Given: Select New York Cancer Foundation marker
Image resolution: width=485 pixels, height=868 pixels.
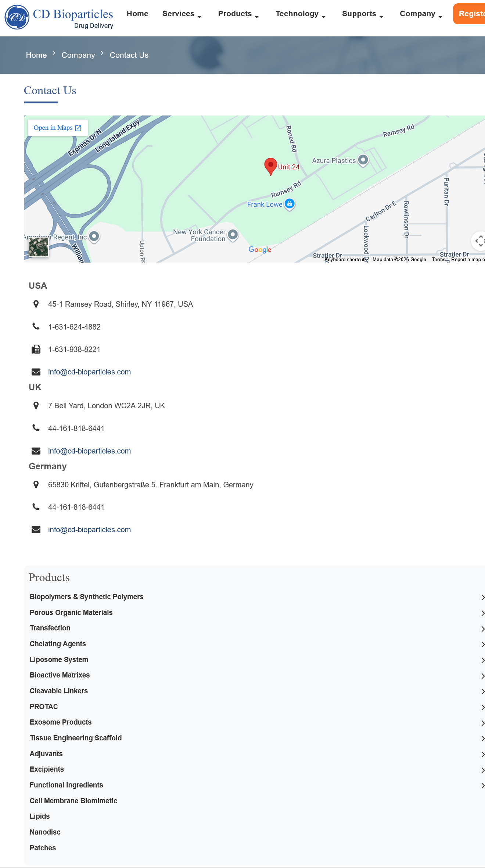Looking at the screenshot, I should point(233,235).
